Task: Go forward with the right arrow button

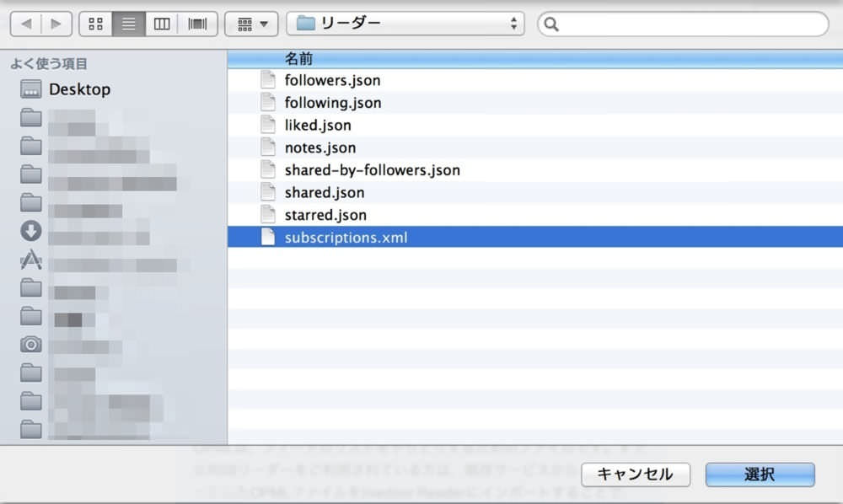Action: pyautogui.click(x=56, y=24)
